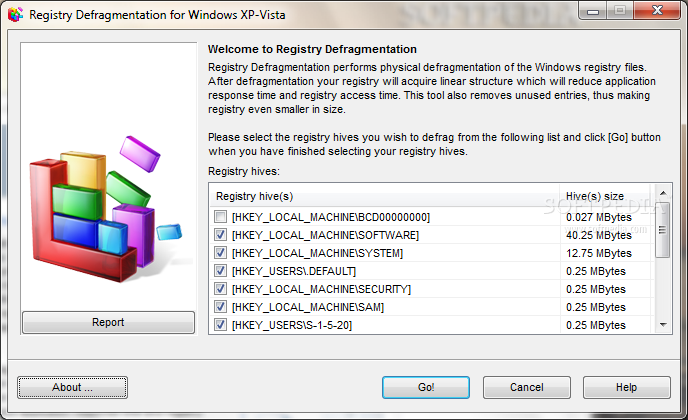The height and width of the screenshot is (420, 688).
Task: Start defragmentation with Go! button
Action: tap(426, 387)
